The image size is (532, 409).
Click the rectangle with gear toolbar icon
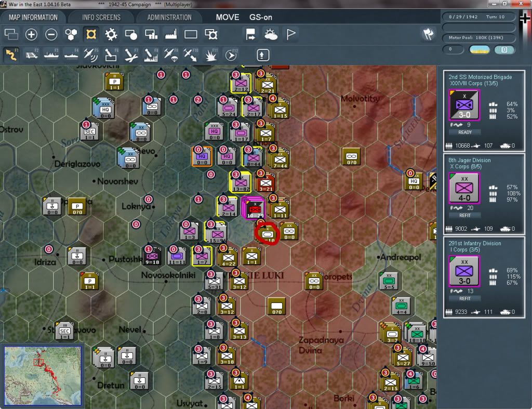tap(211, 34)
